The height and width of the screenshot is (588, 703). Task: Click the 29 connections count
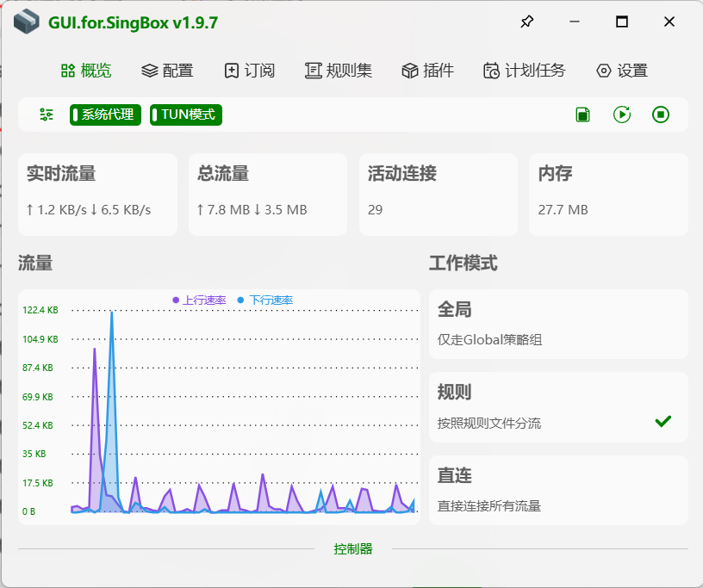tap(376, 210)
